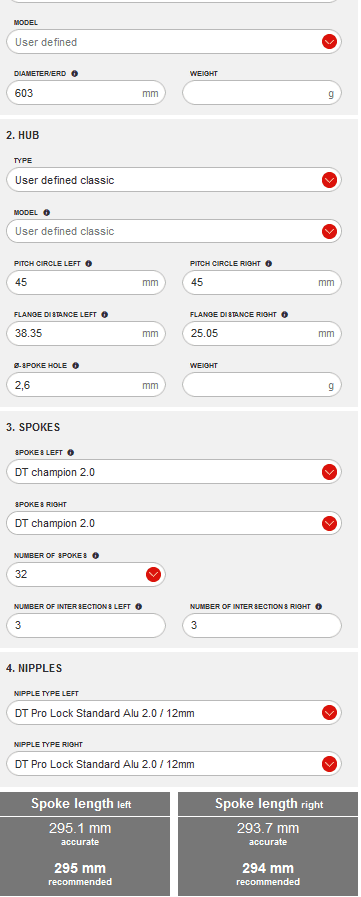
Task: Click Number of Intersections Left field
Action: (86, 625)
